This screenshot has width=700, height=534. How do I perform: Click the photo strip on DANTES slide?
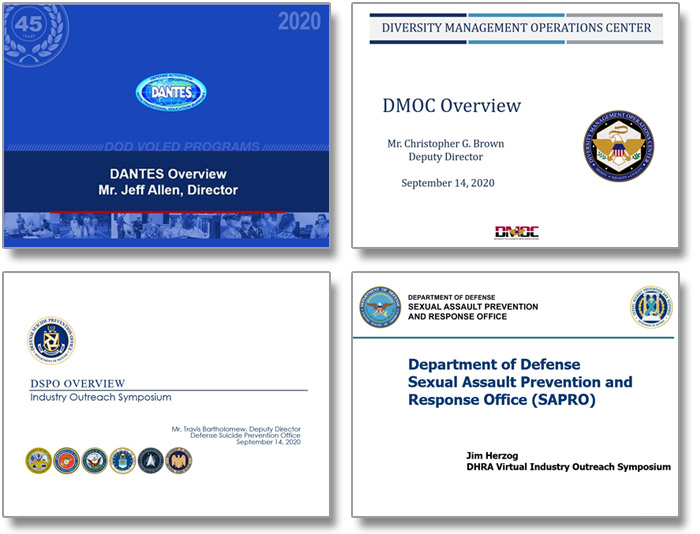pyautogui.click(x=164, y=227)
